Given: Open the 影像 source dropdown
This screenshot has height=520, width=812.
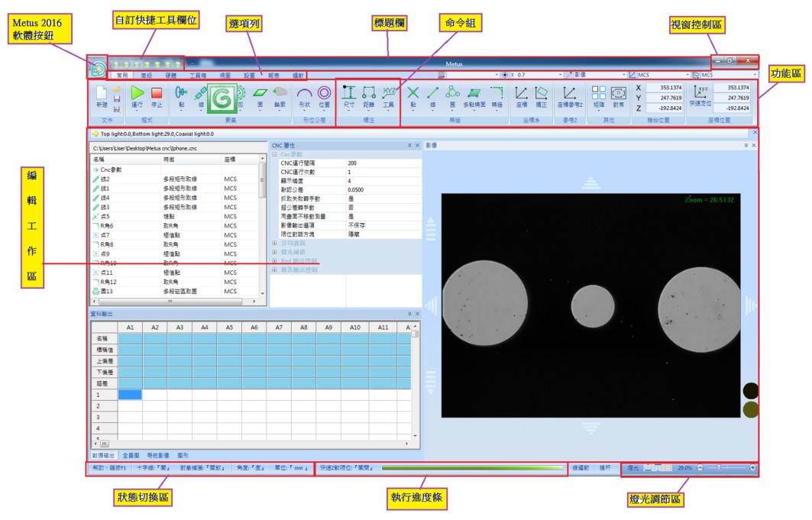Looking at the screenshot, I should click(x=624, y=75).
